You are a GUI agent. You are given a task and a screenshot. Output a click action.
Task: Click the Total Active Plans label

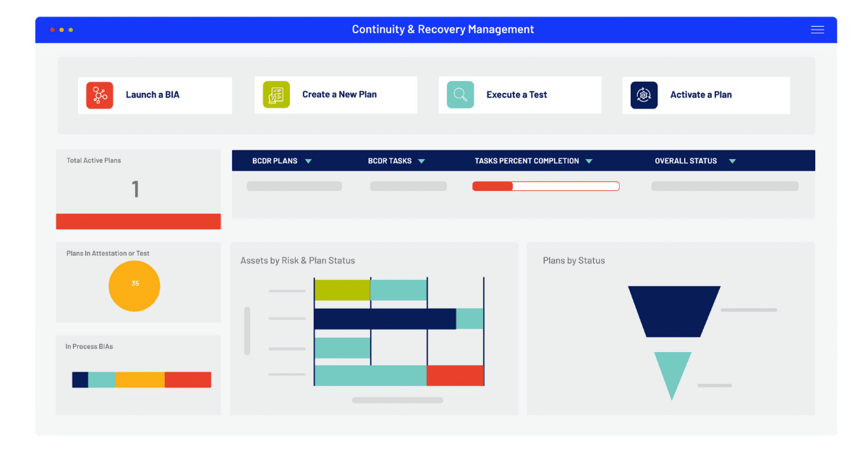click(94, 160)
